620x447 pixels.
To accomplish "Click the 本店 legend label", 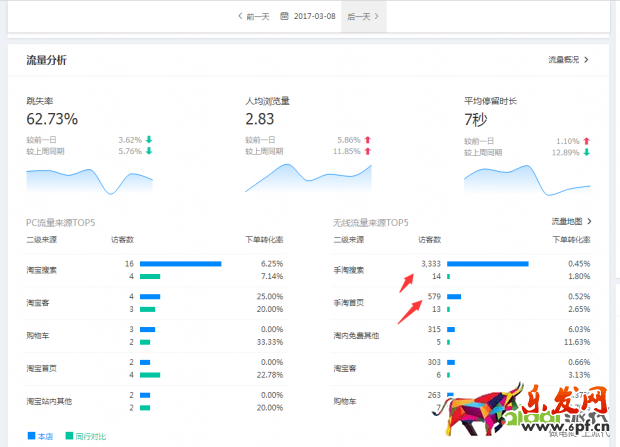I will (x=45, y=436).
